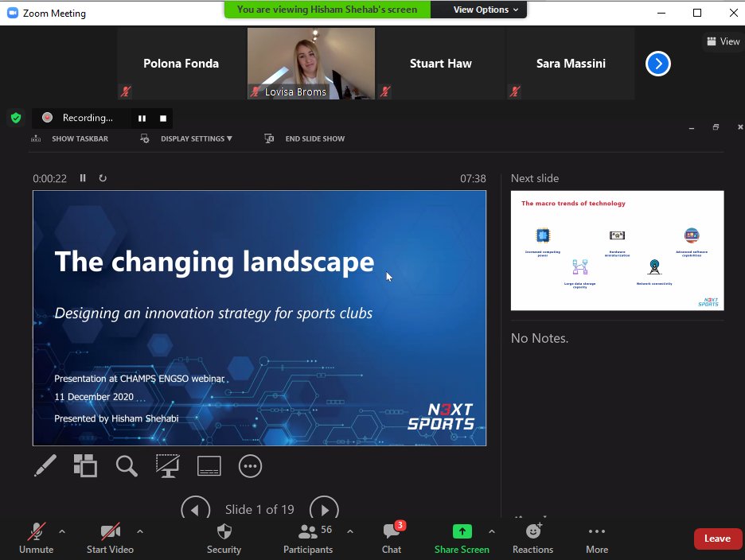
Task: Click green encryption shield icon
Action: click(16, 118)
